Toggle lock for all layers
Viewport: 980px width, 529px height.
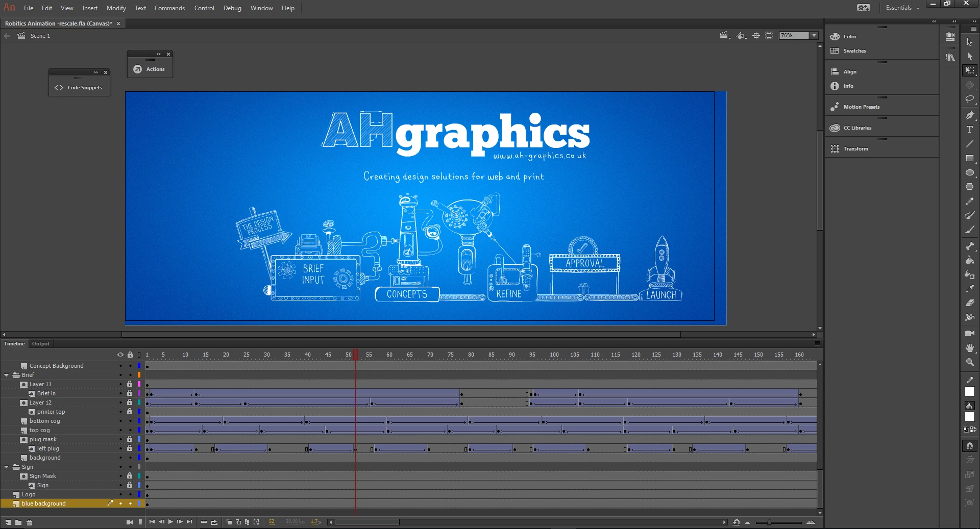tap(130, 355)
